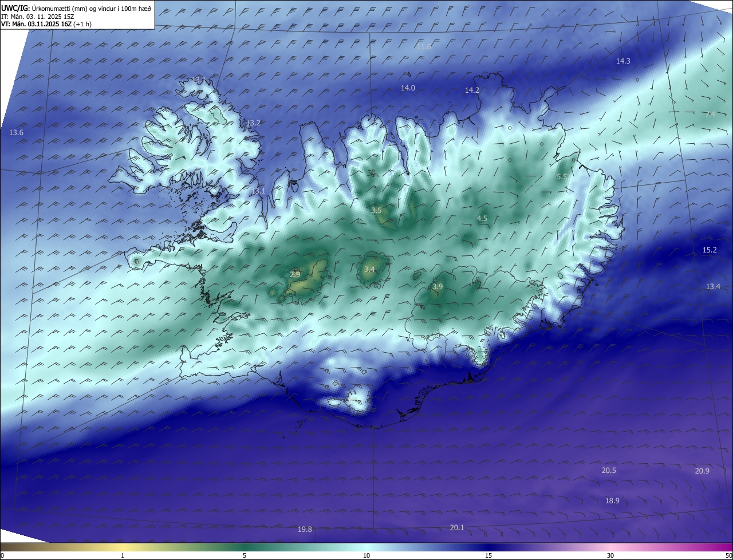Click the map value '14.0'
This screenshot has width=733, height=560.
coord(408,88)
